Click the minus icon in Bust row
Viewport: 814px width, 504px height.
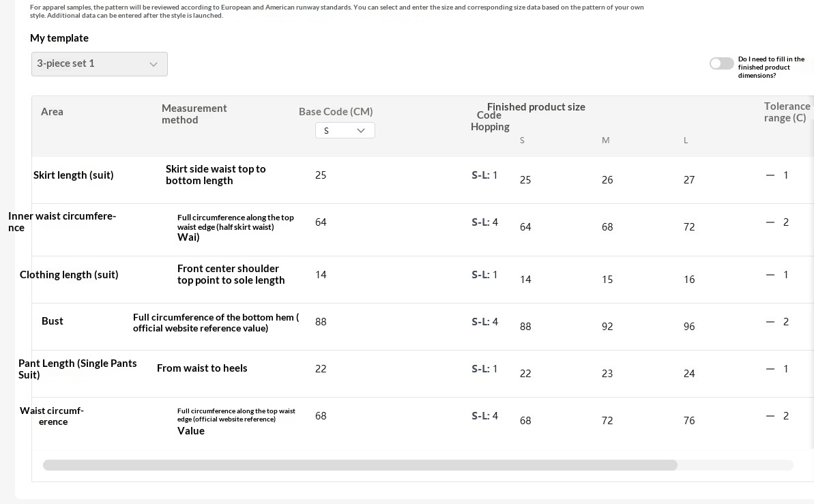(770, 322)
